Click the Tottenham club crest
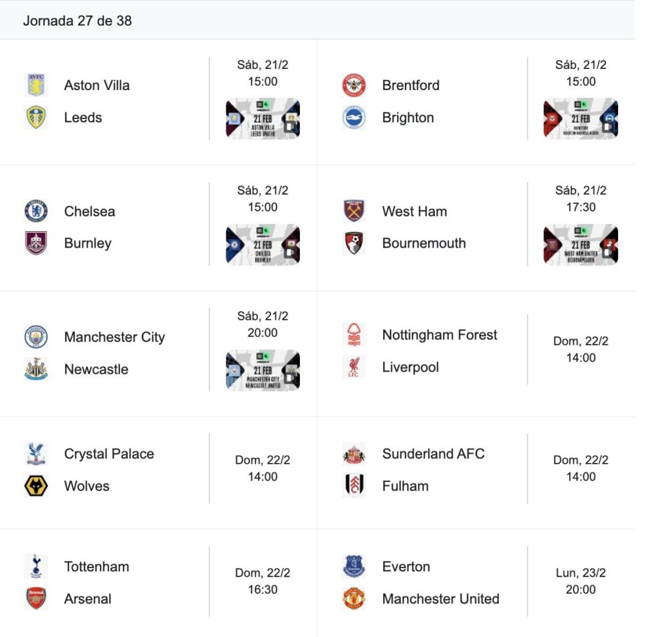This screenshot has width=672, height=637. (36, 566)
